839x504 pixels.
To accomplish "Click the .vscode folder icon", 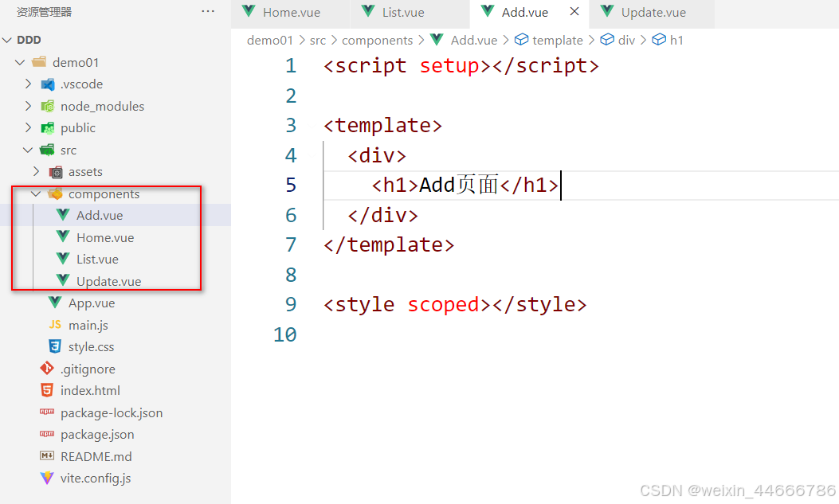I will [x=48, y=84].
